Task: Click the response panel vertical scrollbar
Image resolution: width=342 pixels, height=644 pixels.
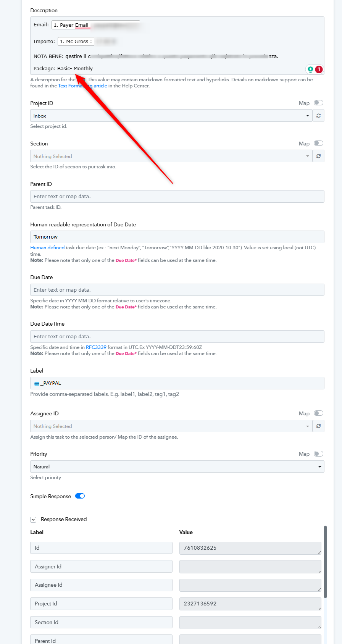Action: pos(325,562)
